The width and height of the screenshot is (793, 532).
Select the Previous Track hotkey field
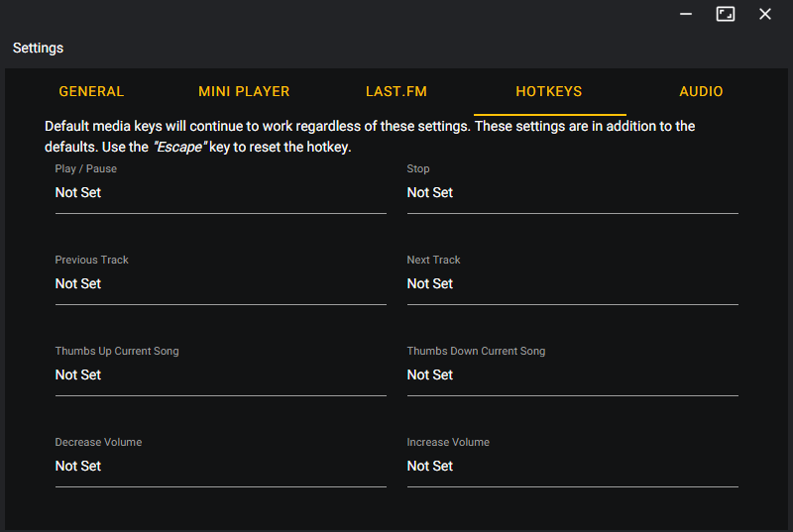(220, 284)
